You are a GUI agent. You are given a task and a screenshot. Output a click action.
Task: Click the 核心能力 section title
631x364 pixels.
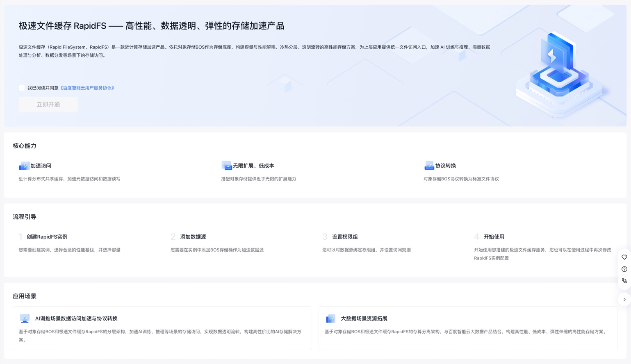click(25, 146)
